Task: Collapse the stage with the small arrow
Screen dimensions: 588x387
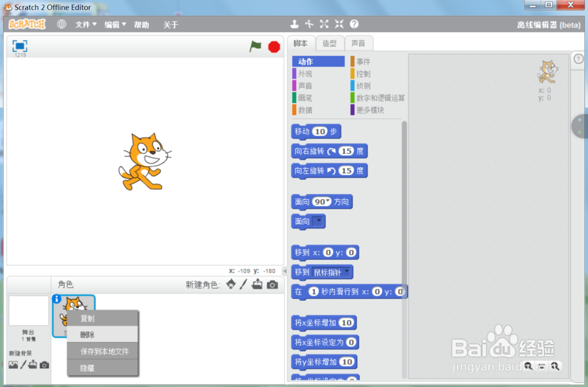Action: coord(285,271)
